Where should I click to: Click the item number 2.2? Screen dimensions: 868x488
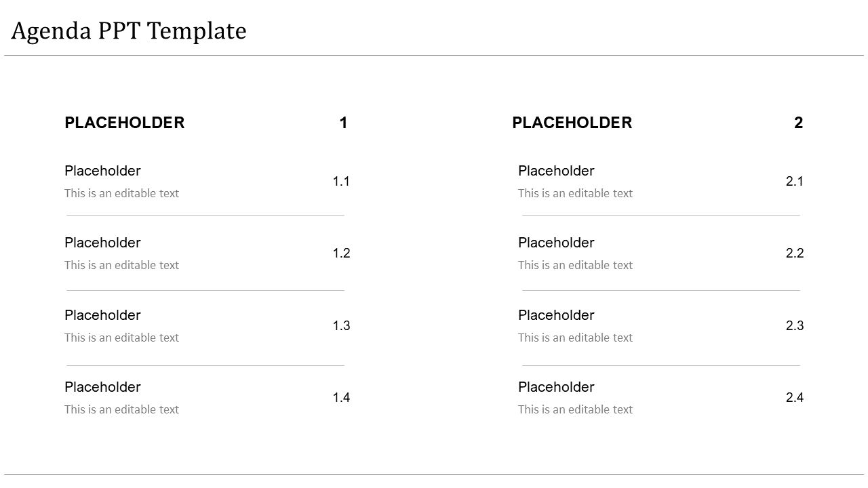[795, 253]
